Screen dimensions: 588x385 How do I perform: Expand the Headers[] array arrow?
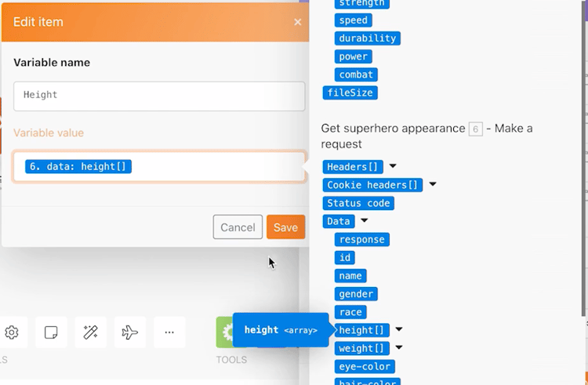click(x=393, y=165)
